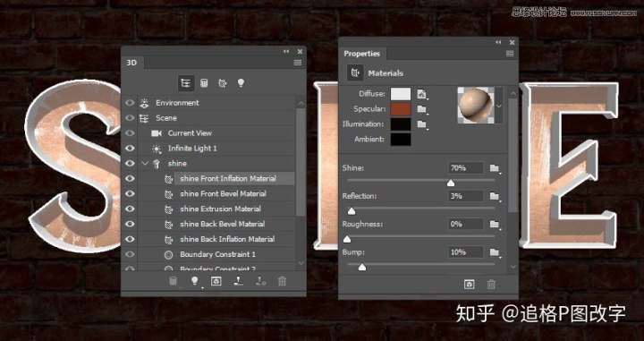Screen dimensions: 644x341
Task: Hide Infinite Light 1 with eye icon
Action: [130, 149]
